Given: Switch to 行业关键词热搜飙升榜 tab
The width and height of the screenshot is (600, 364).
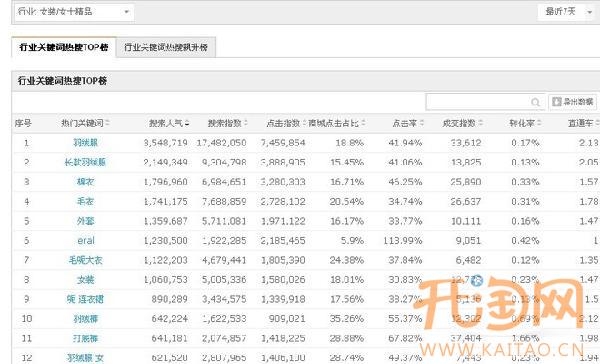Looking at the screenshot, I should (166, 47).
